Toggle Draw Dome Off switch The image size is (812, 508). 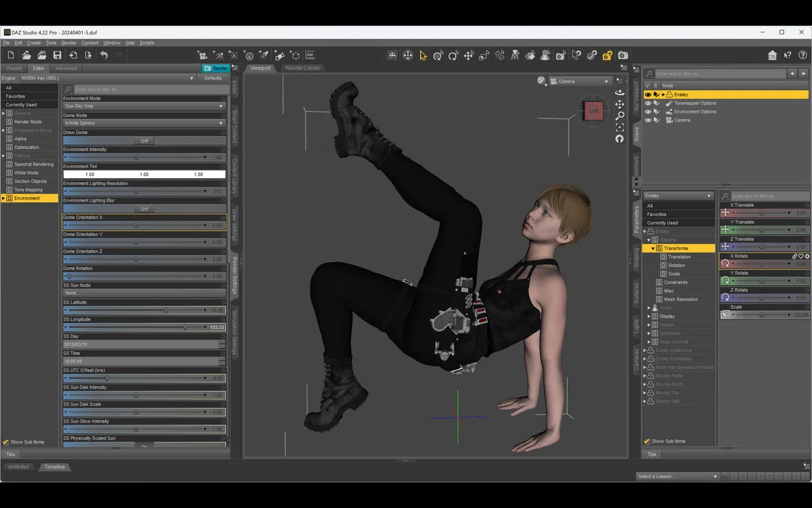[144, 141]
